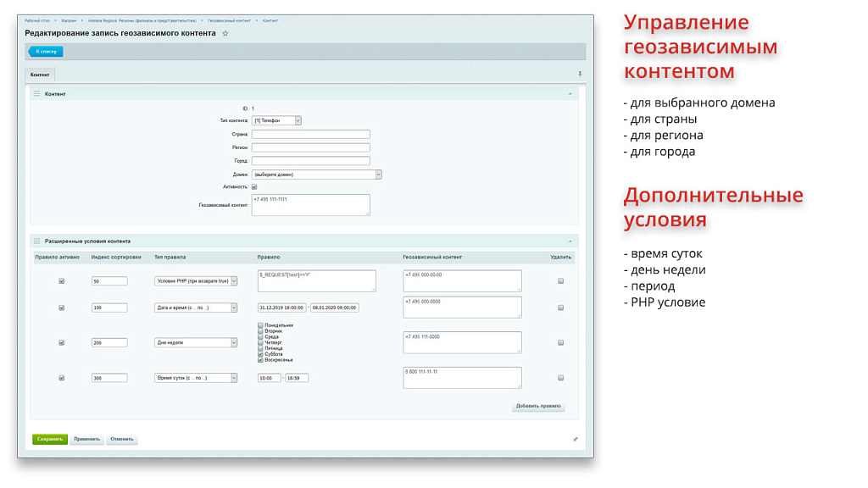Open the Домен selection dropdown
The width and height of the screenshot is (868, 488).
(316, 175)
